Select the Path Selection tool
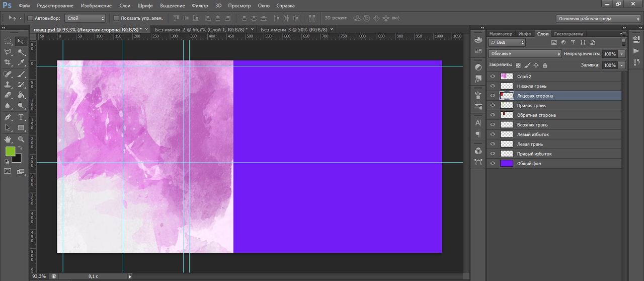Image resolution: width=644 pixels, height=281 pixels. point(8,128)
